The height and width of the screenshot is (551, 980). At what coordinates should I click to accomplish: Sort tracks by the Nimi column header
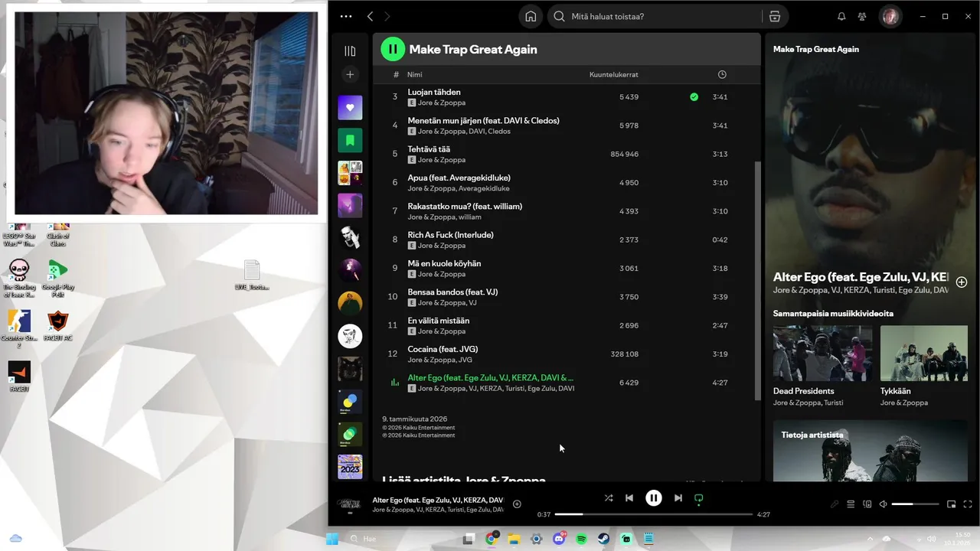click(415, 74)
